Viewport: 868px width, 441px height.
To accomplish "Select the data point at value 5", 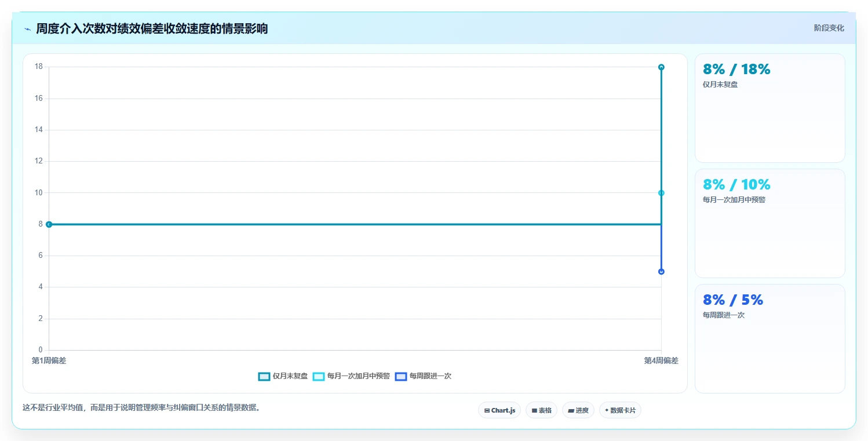I will (661, 272).
